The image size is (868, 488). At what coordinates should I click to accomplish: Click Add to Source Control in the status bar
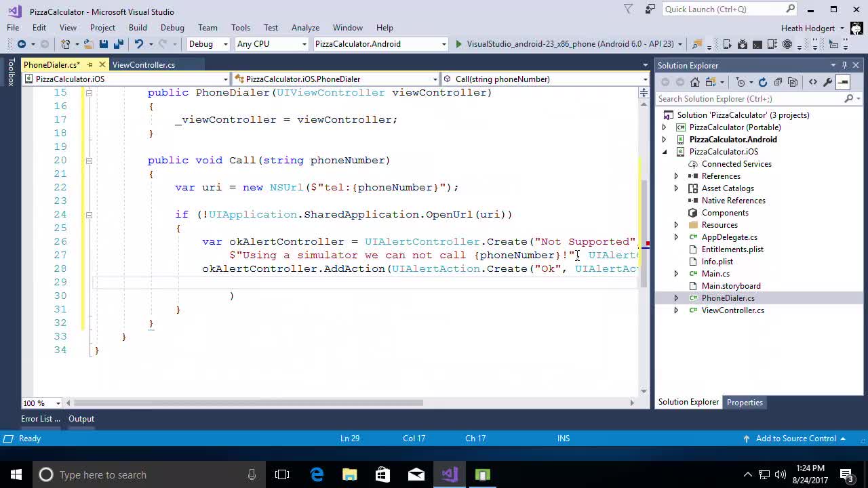tap(797, 438)
